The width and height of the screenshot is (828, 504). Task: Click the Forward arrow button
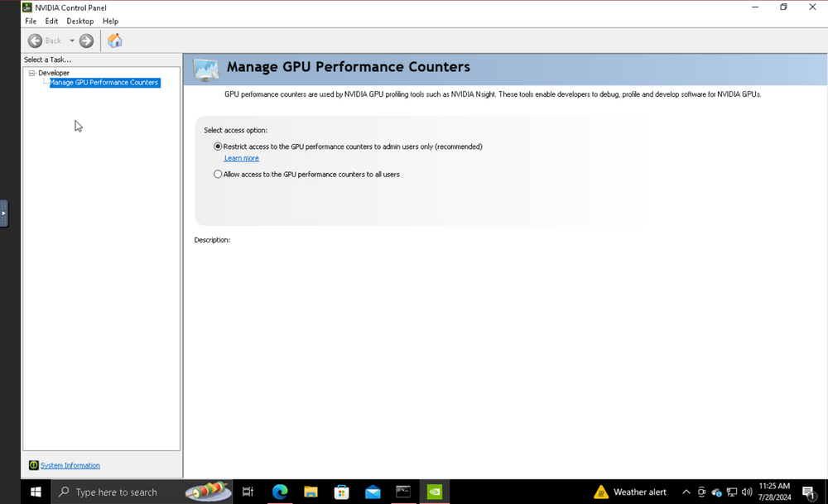point(87,41)
